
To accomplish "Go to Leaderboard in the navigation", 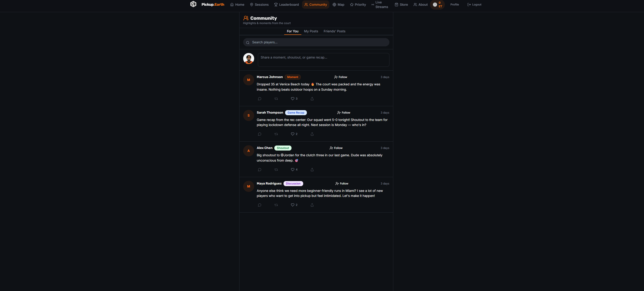I will (286, 5).
